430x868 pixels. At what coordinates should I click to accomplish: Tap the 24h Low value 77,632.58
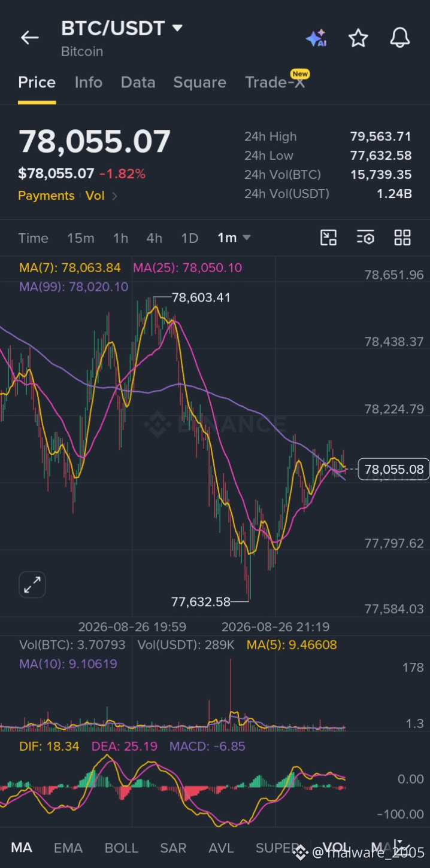pos(381,156)
